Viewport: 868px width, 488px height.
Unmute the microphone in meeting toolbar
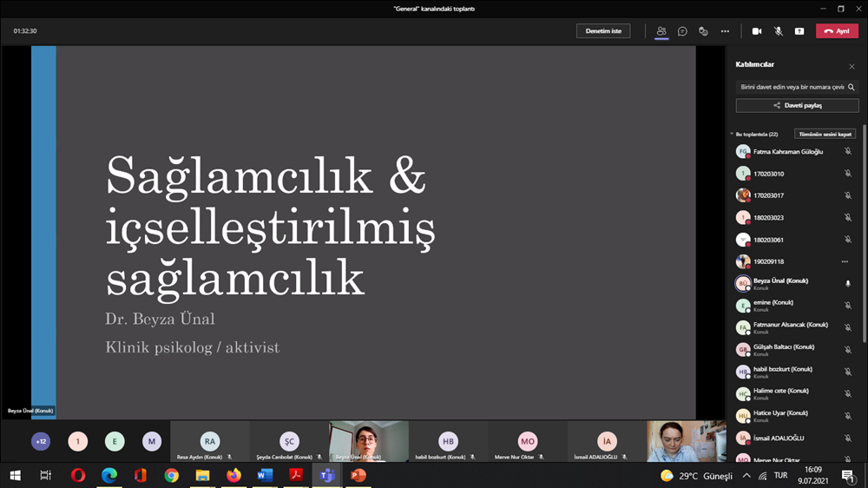[x=779, y=31]
